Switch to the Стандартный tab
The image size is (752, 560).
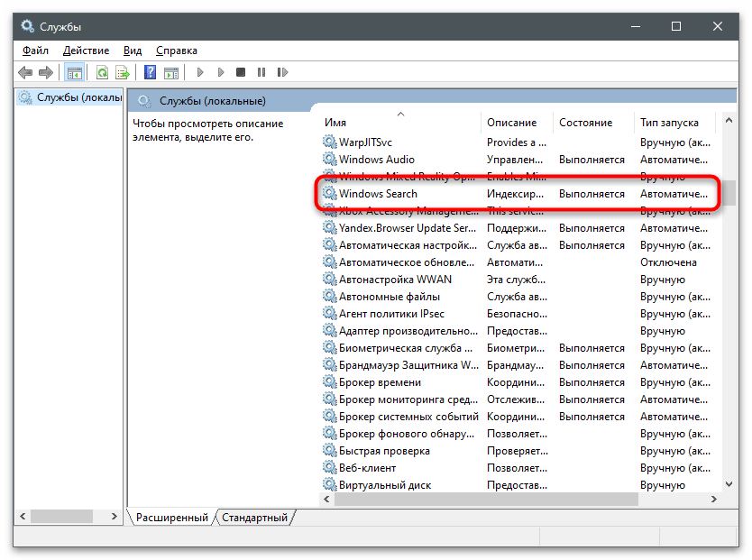tap(254, 518)
